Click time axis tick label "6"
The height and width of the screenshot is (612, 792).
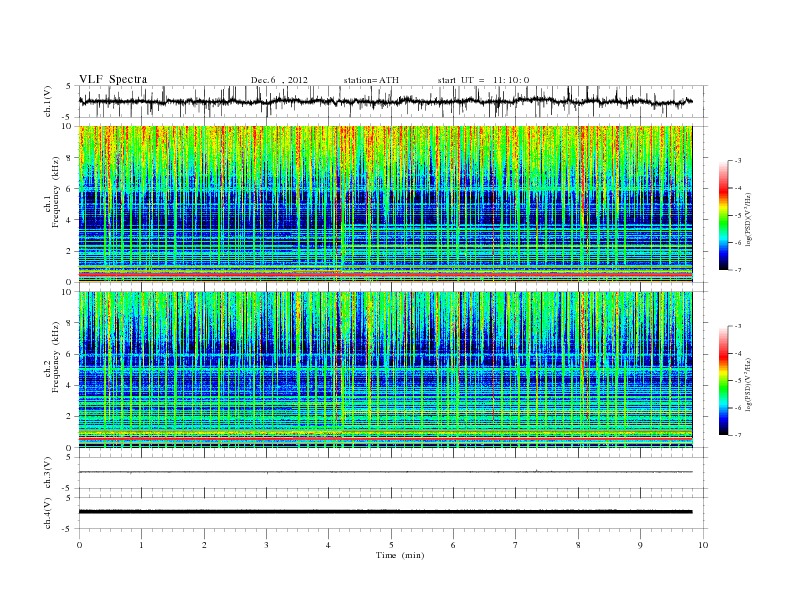(x=453, y=545)
